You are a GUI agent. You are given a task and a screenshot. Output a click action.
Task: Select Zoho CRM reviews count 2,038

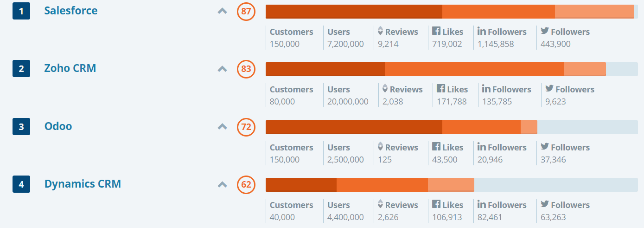(x=393, y=102)
